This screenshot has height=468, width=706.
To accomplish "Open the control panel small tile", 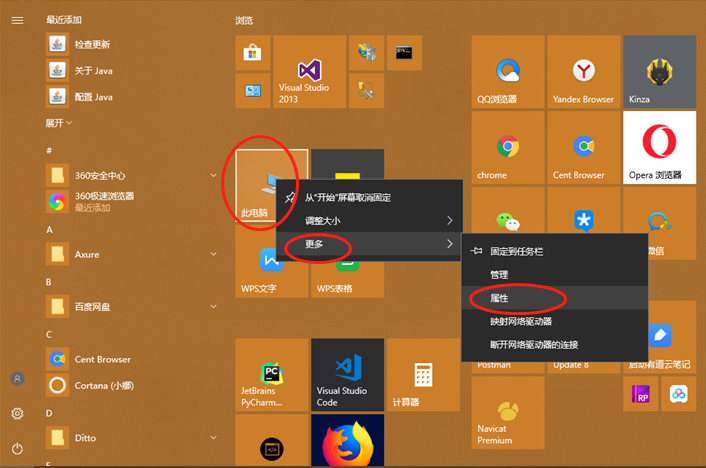I will pos(252,91).
